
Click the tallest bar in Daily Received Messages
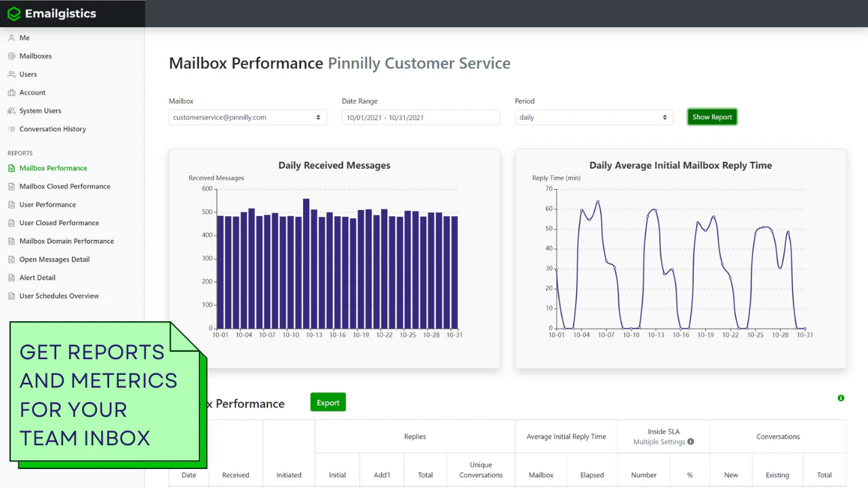306,263
